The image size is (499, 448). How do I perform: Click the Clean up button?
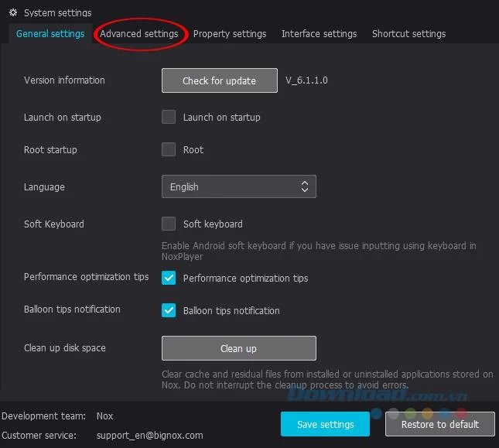point(239,348)
